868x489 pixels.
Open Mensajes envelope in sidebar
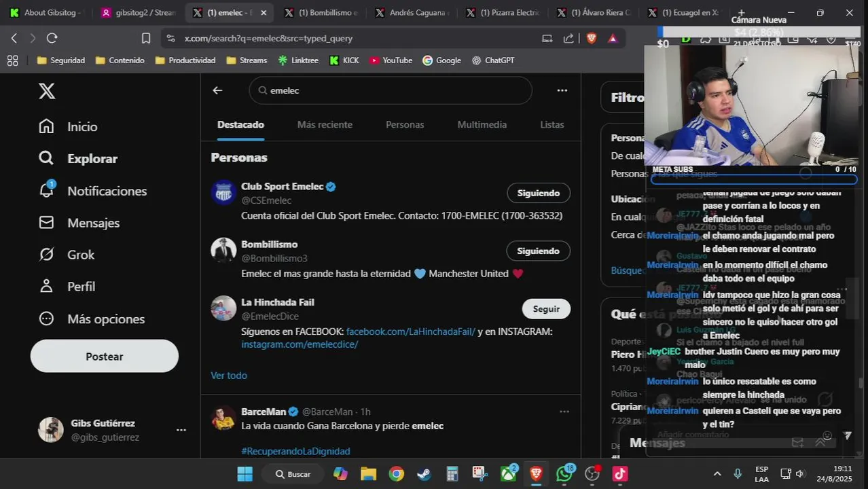pyautogui.click(x=46, y=223)
